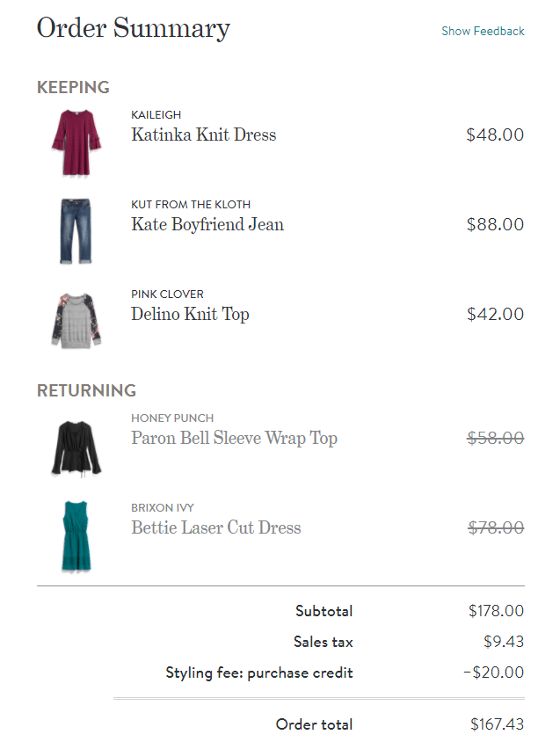This screenshot has width=560, height=749.
Task: Click the Show Feedback link
Action: click(x=483, y=31)
